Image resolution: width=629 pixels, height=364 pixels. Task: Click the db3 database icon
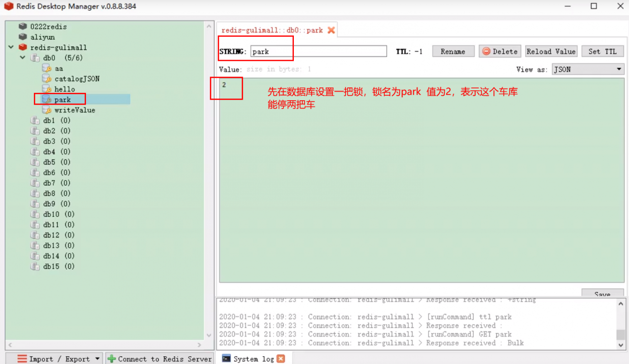(35, 141)
